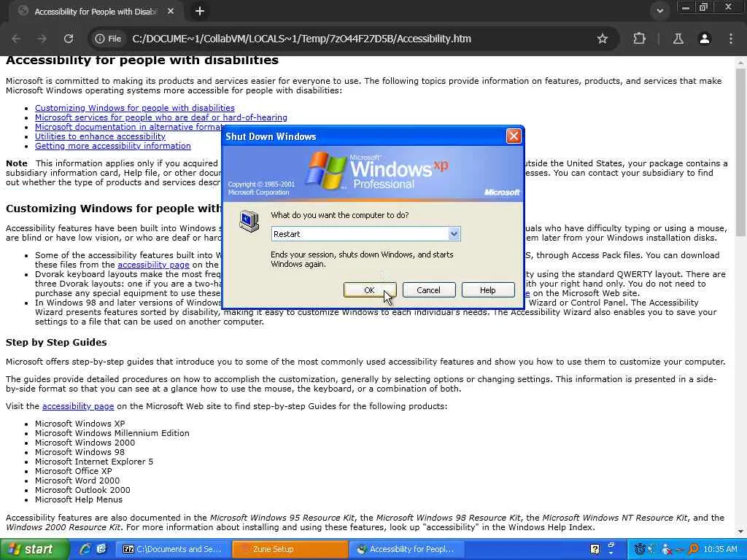Click the 'Microsoft Word 2000' list item
747x560 pixels.
77,481
